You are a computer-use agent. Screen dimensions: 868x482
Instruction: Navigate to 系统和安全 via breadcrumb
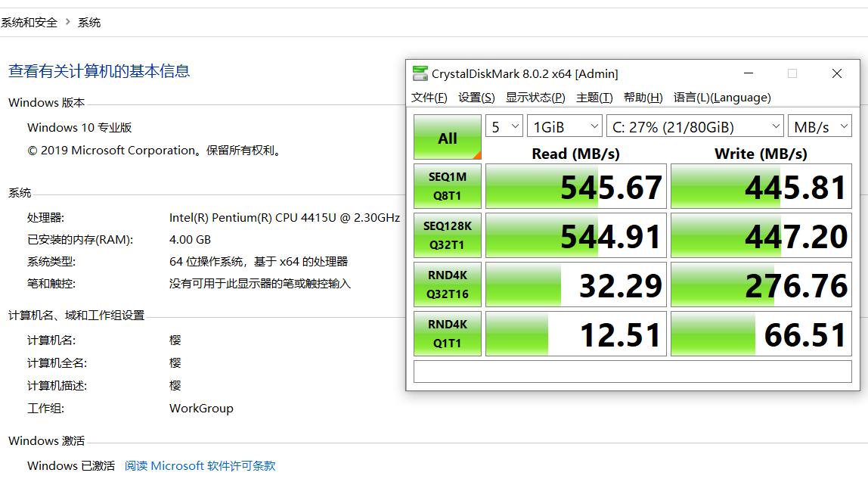(x=30, y=22)
